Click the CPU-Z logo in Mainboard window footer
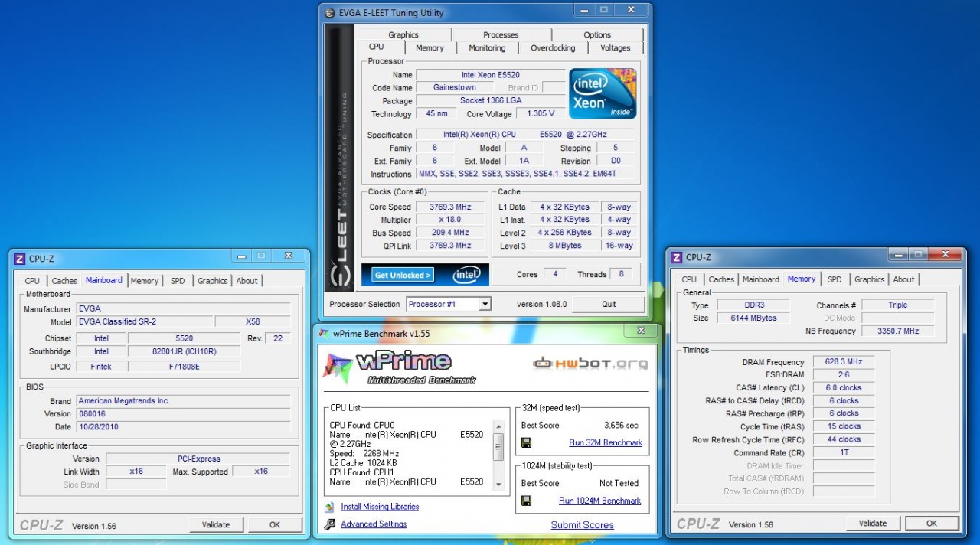The height and width of the screenshot is (545, 980). (41, 525)
